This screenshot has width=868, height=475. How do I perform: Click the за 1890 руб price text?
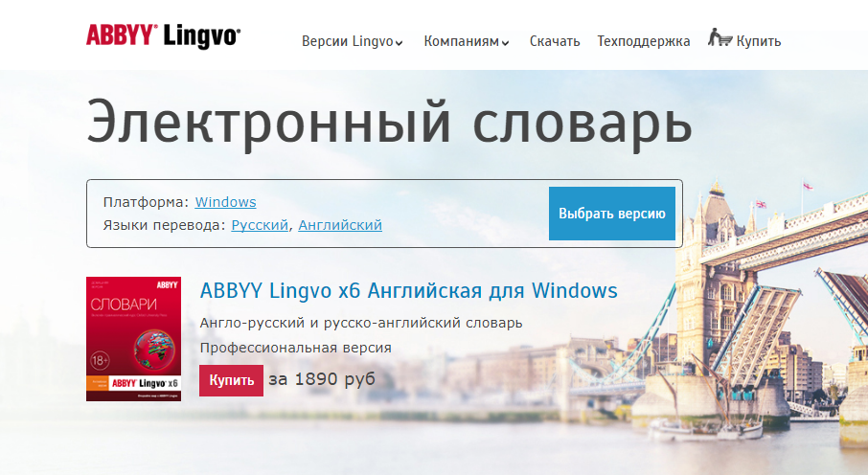pos(322,379)
